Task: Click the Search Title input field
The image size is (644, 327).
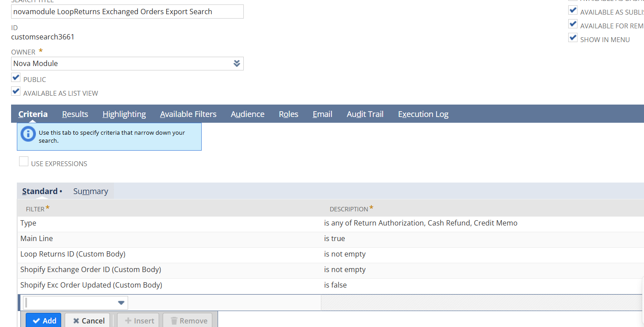Action: [x=127, y=12]
